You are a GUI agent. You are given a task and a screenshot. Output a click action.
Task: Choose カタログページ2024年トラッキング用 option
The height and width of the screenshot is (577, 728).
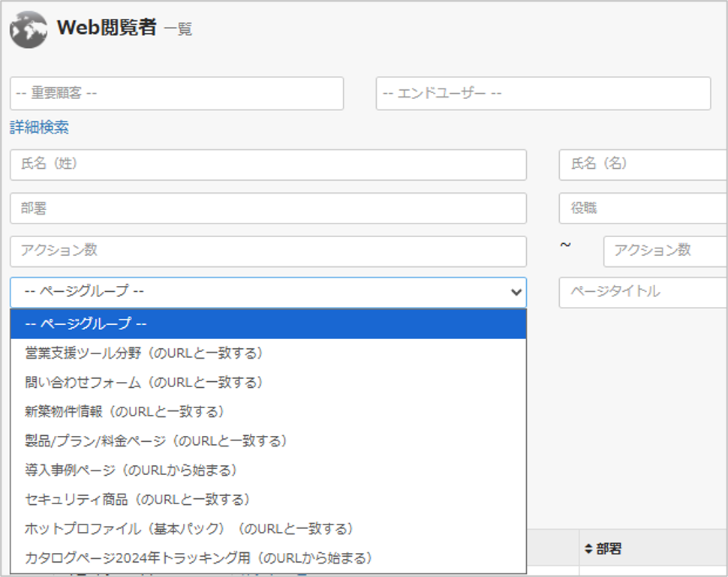coord(268,558)
